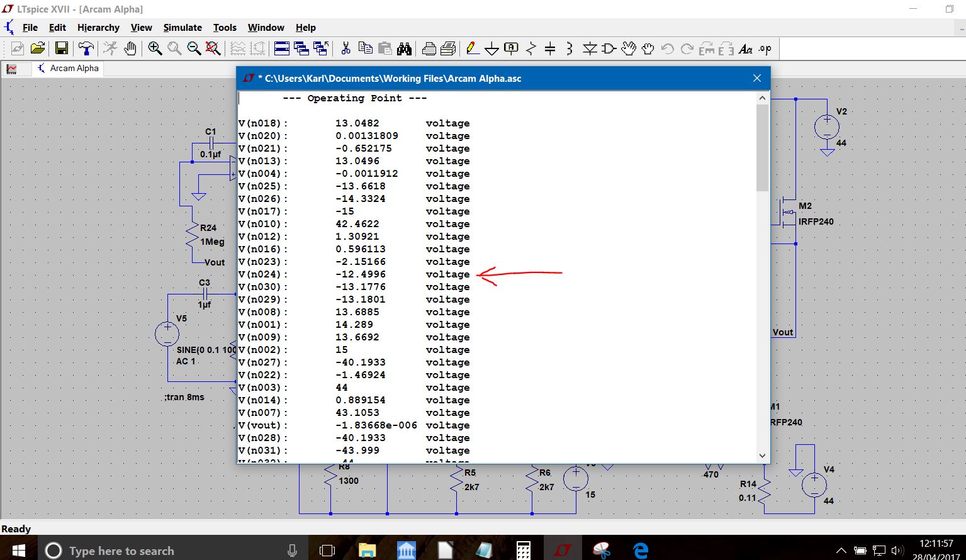Place a diode component
Viewport: 966px width, 560px height.
pyautogui.click(x=590, y=48)
